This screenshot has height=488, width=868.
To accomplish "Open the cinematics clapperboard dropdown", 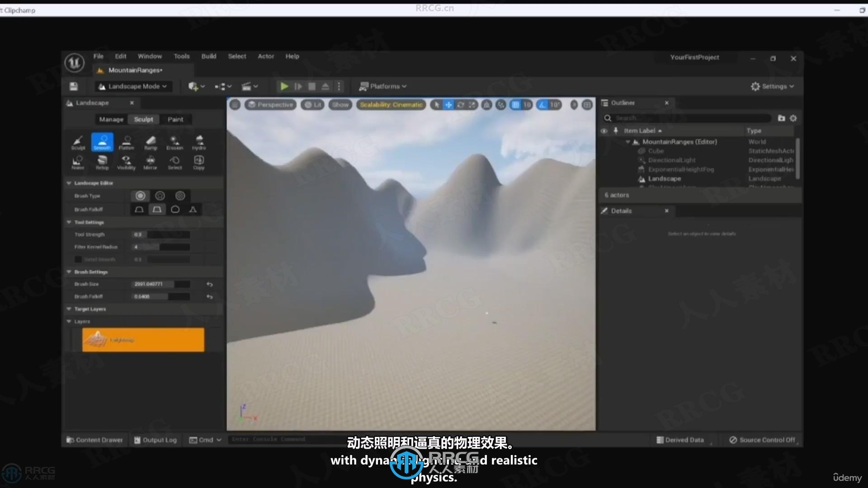I will coord(250,86).
